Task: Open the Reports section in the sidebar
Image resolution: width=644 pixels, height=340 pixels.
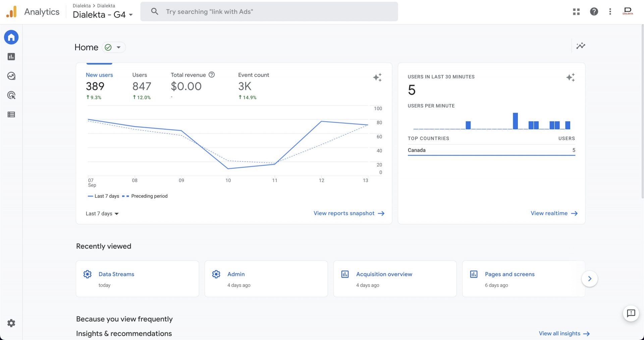Action: click(11, 57)
